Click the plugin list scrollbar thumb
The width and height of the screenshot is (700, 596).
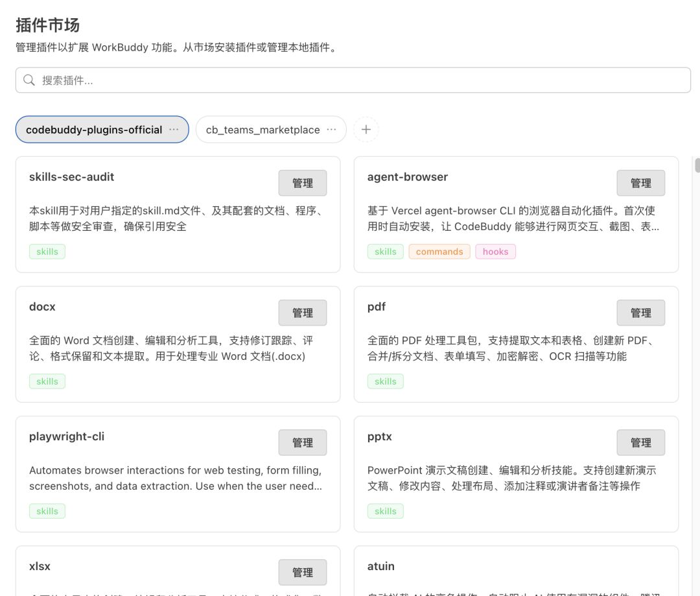[697, 165]
